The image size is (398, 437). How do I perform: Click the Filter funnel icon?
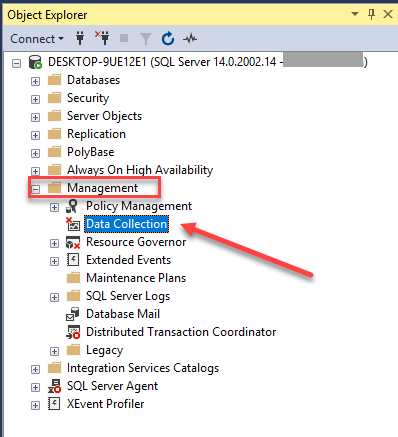pyautogui.click(x=146, y=39)
